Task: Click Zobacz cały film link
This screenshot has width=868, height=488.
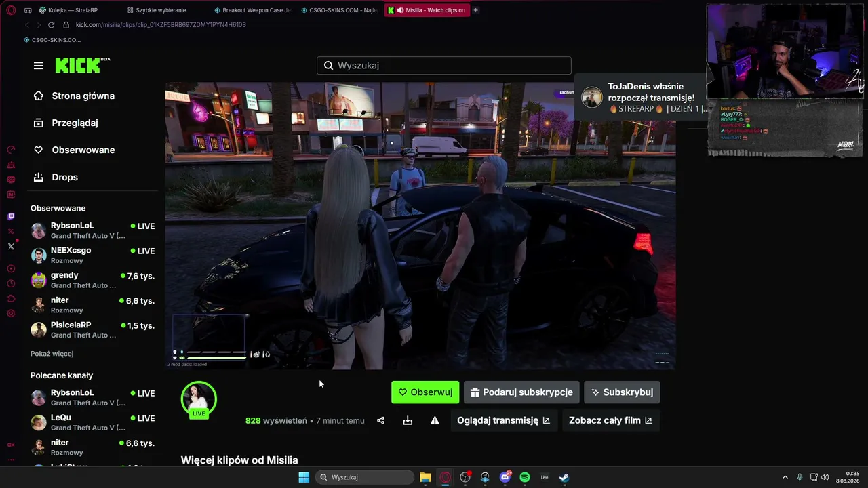Action: point(610,421)
